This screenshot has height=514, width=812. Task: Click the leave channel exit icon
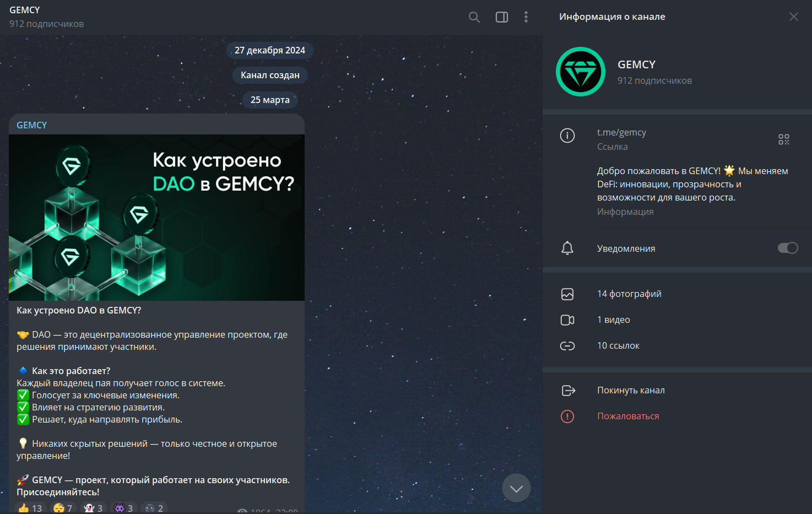tap(568, 391)
